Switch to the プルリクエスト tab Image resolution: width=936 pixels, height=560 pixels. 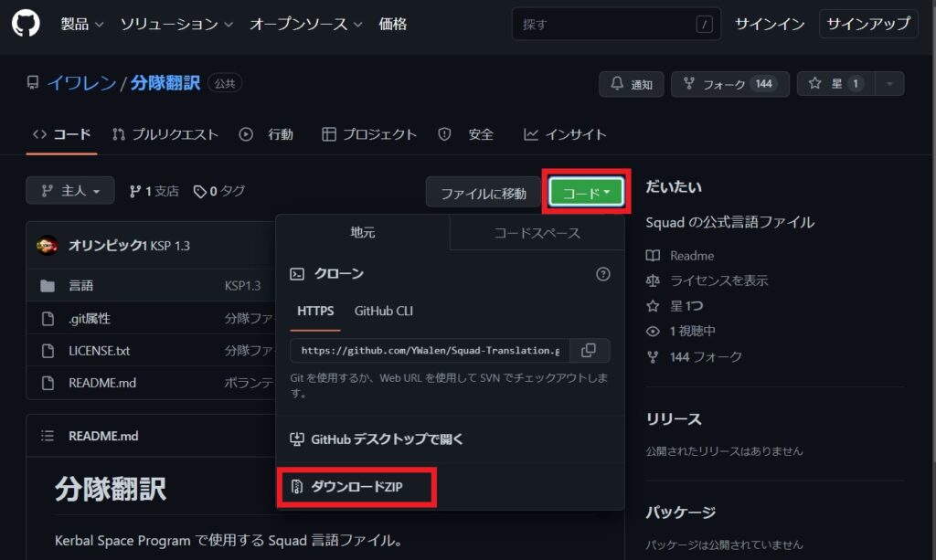pyautogui.click(x=165, y=134)
